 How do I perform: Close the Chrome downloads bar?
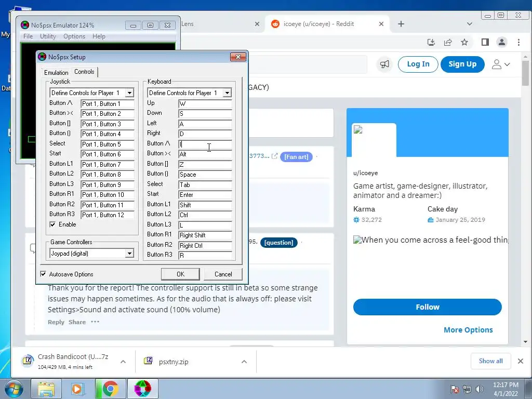pos(521,361)
